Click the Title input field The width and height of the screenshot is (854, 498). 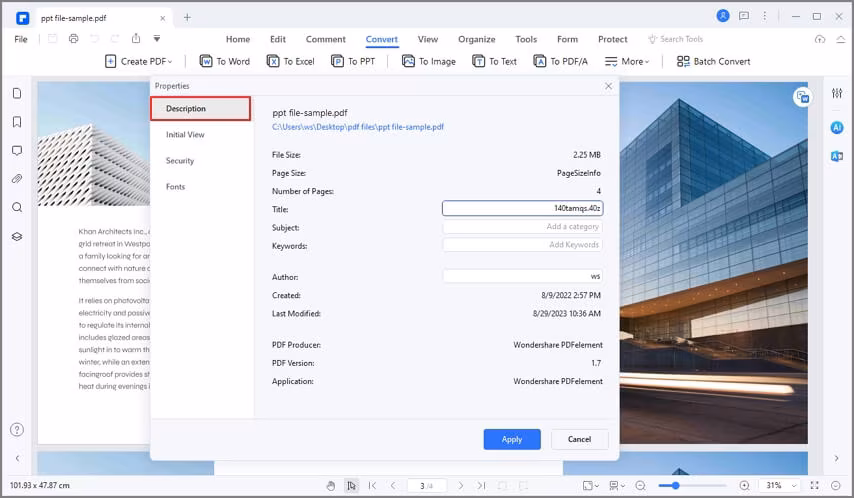click(x=522, y=208)
